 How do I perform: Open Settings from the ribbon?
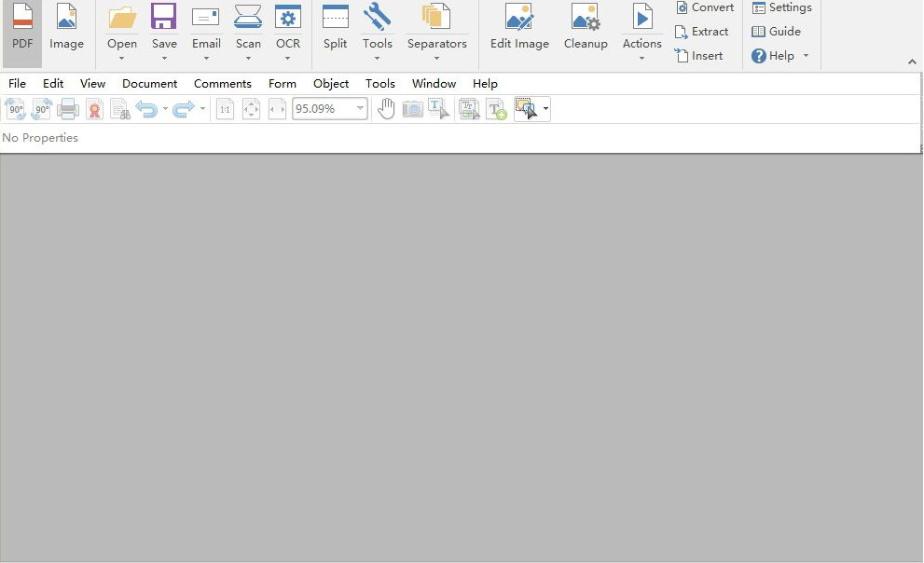click(x=782, y=7)
